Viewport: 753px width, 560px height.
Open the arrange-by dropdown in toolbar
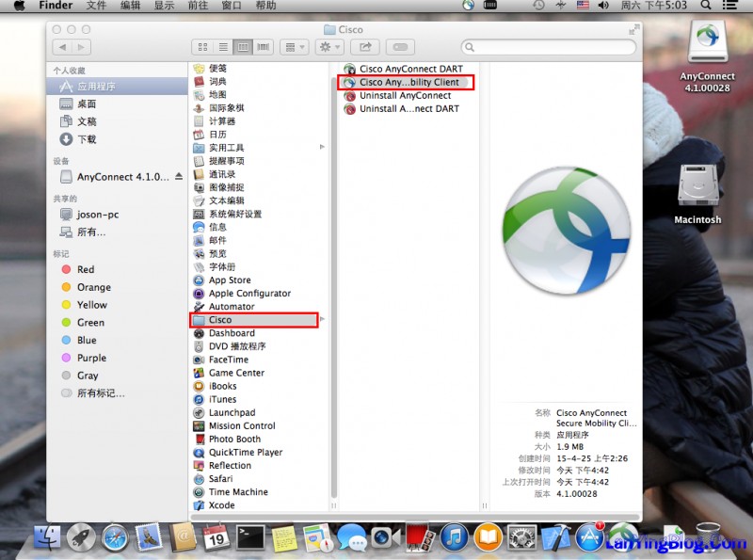[295, 47]
